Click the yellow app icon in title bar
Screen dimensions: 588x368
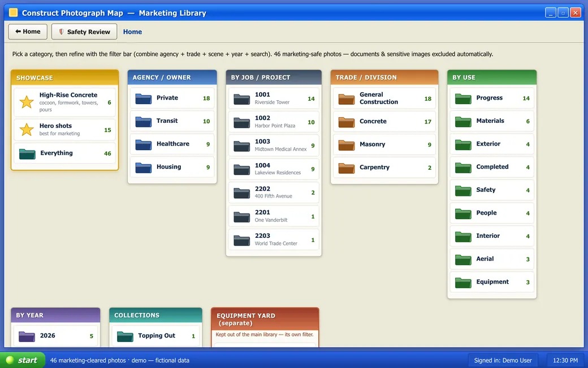click(14, 13)
